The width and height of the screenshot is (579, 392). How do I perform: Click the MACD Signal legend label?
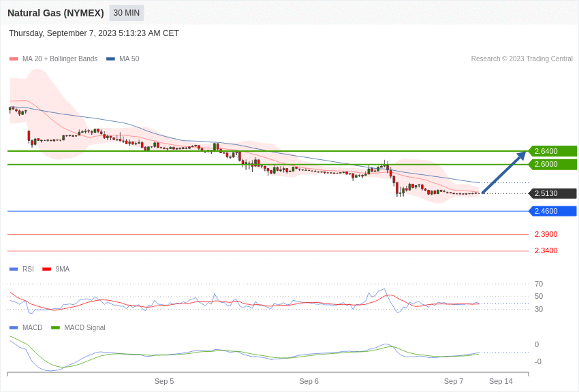point(84,327)
